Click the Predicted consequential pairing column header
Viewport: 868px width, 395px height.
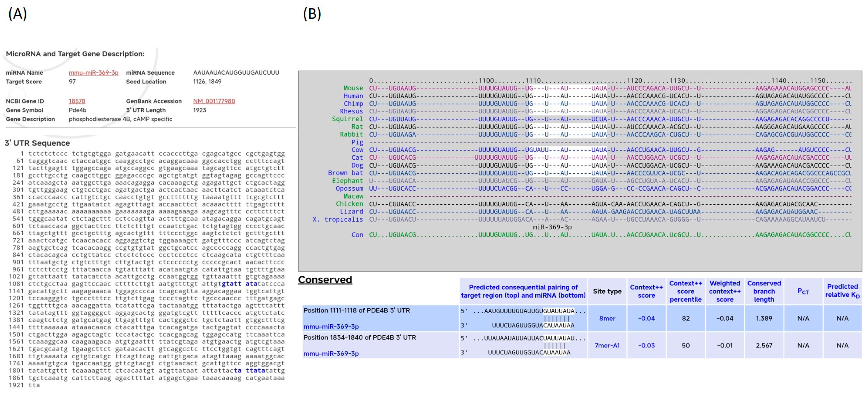(523, 291)
